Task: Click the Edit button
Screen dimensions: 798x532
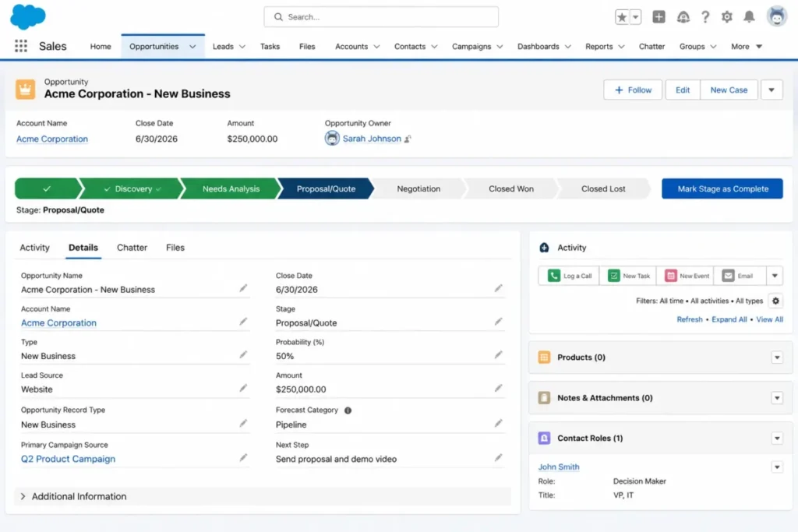Action: point(683,90)
